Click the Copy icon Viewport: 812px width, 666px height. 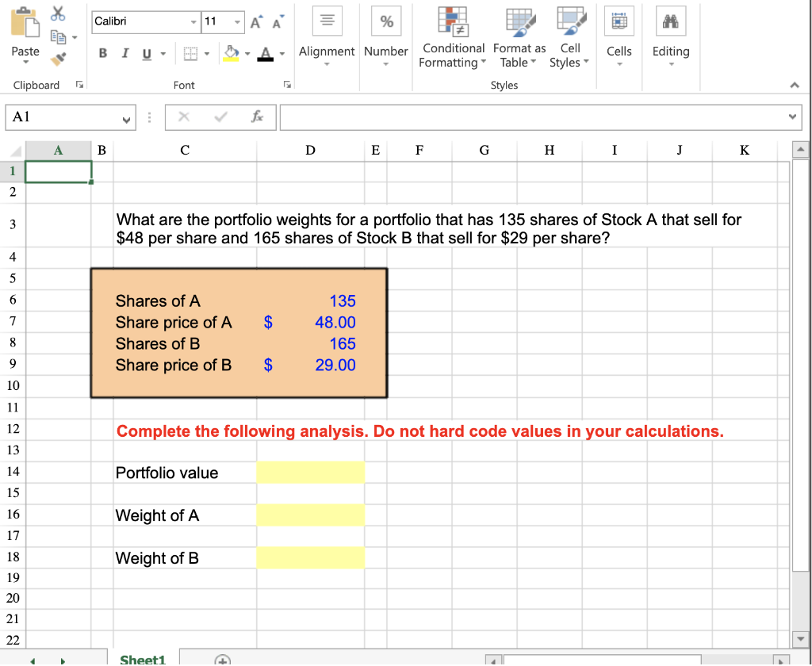[x=57, y=36]
